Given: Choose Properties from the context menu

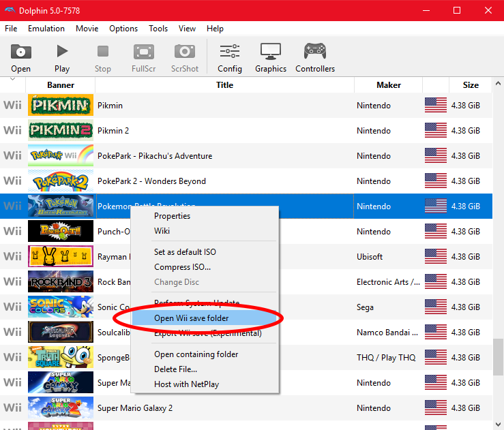Looking at the screenshot, I should [172, 216].
